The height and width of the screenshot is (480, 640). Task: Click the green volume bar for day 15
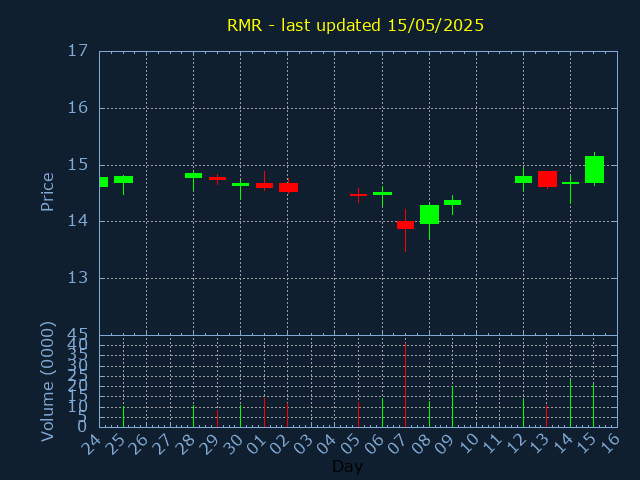593,405
